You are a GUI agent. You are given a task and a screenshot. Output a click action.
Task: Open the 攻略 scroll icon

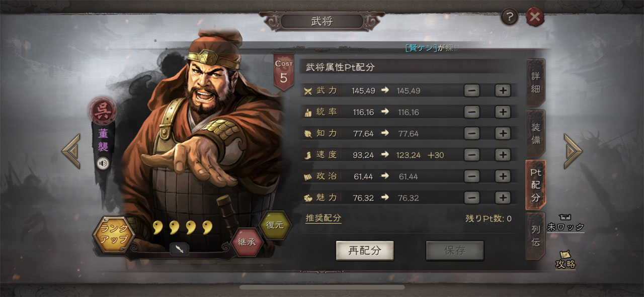tap(566, 260)
